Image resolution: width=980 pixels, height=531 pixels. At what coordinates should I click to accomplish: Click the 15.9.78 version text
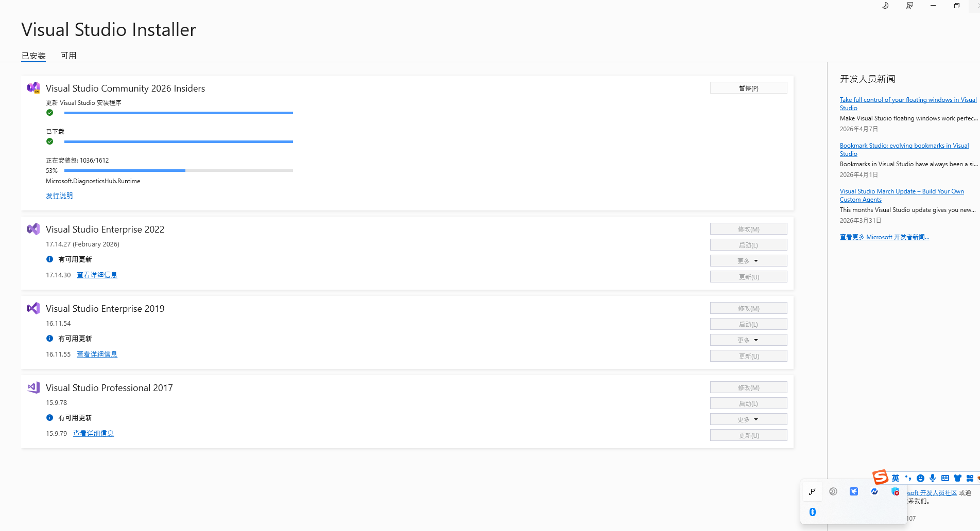56,402
